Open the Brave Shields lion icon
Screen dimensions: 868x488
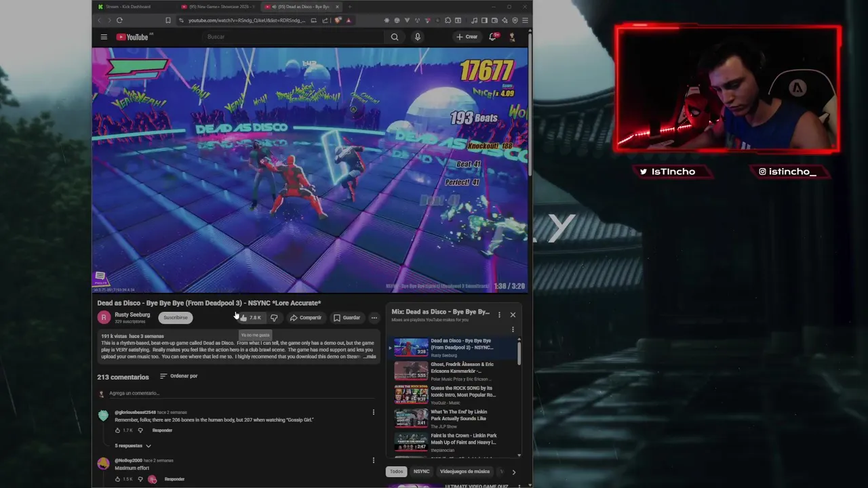(338, 20)
